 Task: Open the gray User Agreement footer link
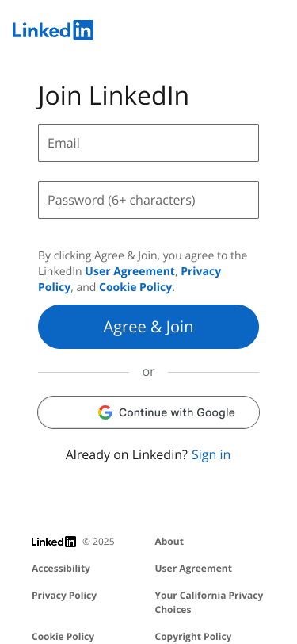pos(193,569)
